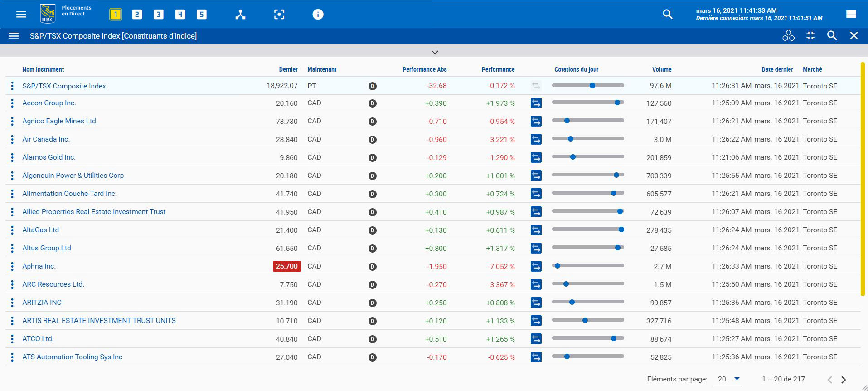Open row options for ATCO Ltd.
868x391 pixels.
(12, 339)
